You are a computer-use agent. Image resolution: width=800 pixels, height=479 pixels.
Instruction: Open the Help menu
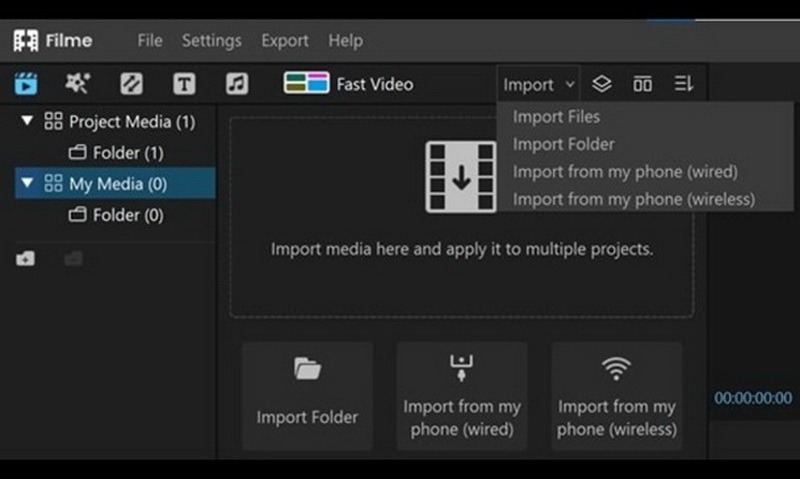345,41
